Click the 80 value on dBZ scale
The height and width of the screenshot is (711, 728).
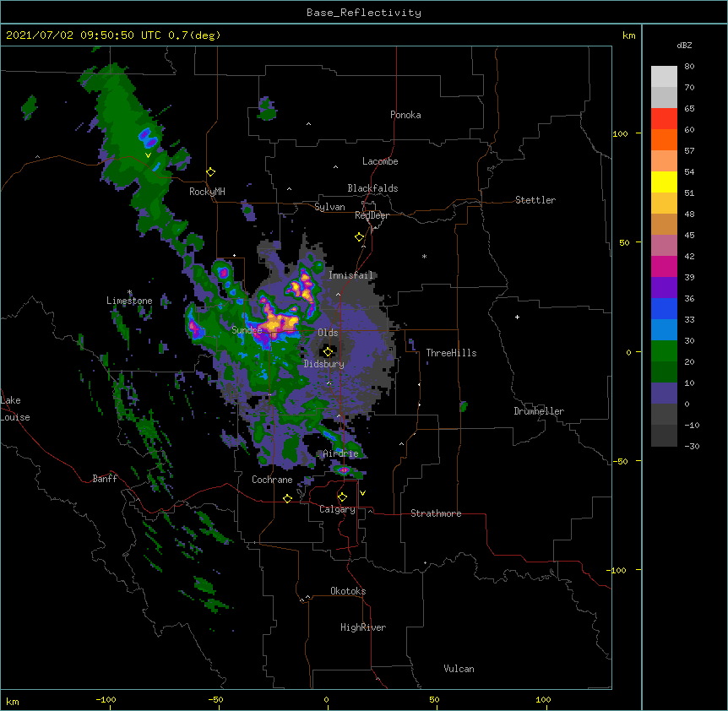pos(689,67)
